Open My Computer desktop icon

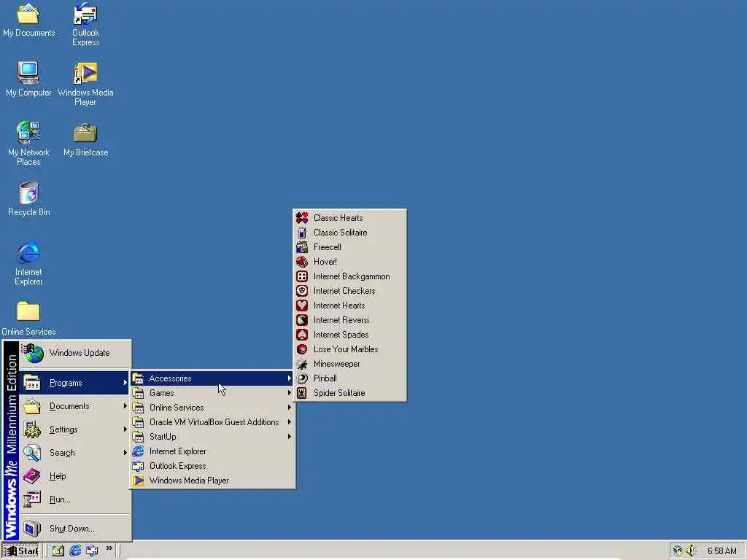tap(28, 79)
